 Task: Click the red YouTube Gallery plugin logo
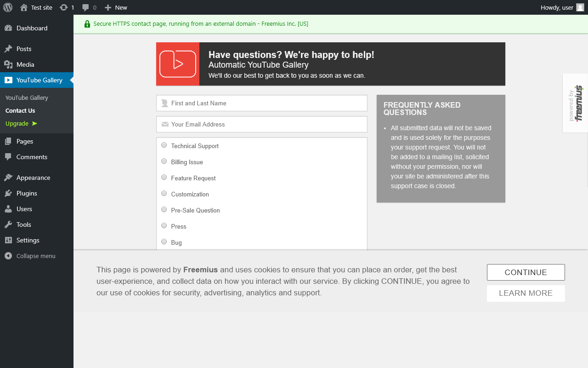pos(178,64)
